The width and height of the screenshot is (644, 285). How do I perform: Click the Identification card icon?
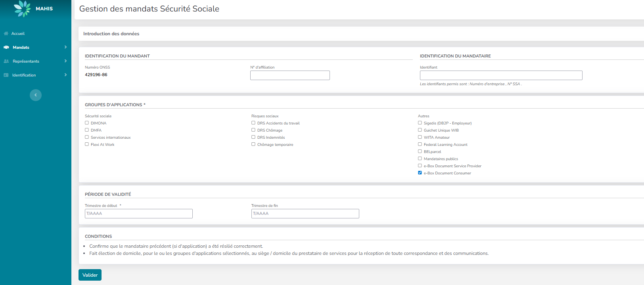pyautogui.click(x=6, y=75)
